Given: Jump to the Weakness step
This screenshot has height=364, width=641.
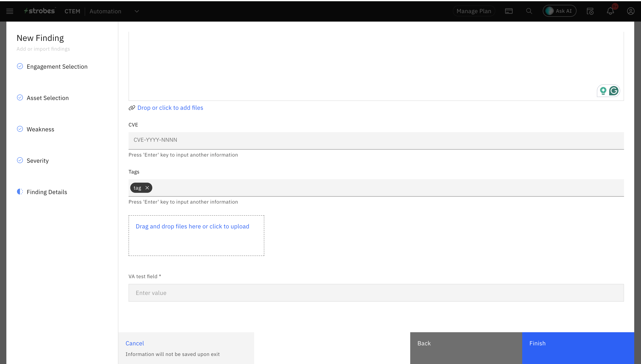Looking at the screenshot, I should click(40, 129).
